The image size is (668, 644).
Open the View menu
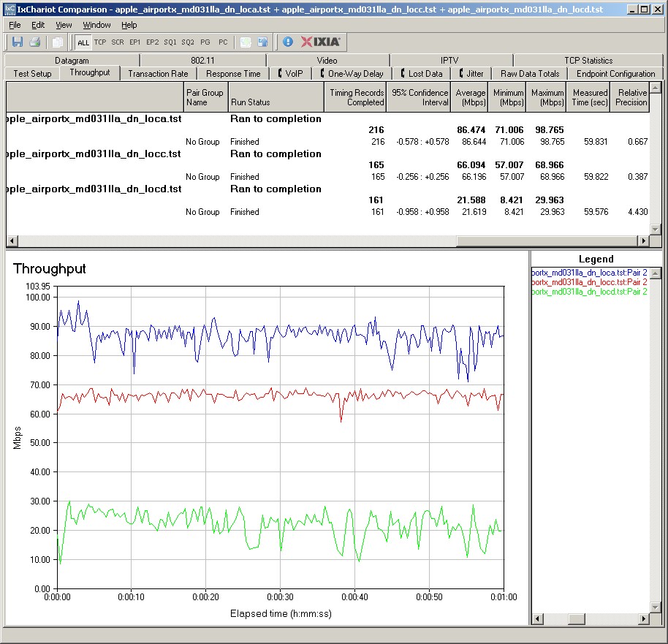[x=64, y=25]
